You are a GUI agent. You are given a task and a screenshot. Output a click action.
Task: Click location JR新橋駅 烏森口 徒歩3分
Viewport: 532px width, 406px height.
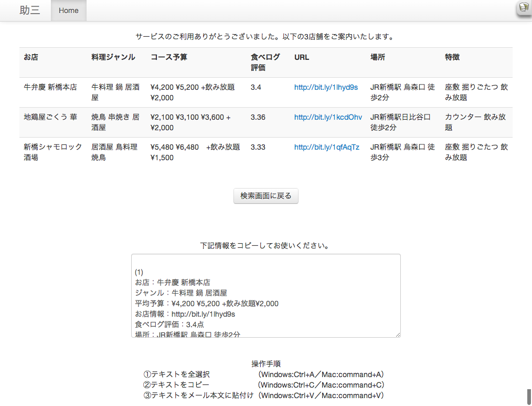(x=402, y=152)
